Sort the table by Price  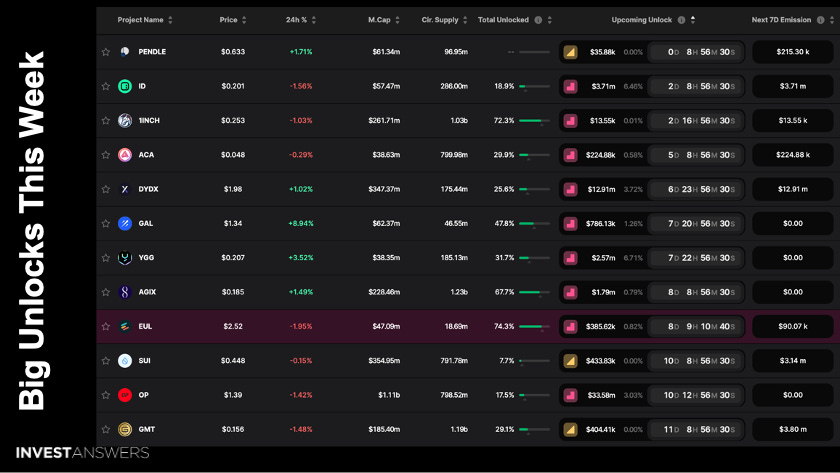pyautogui.click(x=244, y=20)
